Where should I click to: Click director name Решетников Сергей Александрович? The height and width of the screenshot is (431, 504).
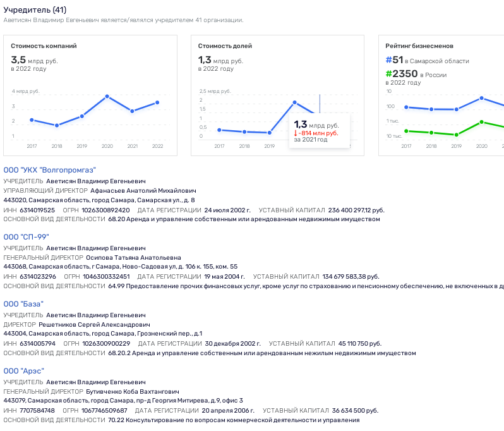94,325
